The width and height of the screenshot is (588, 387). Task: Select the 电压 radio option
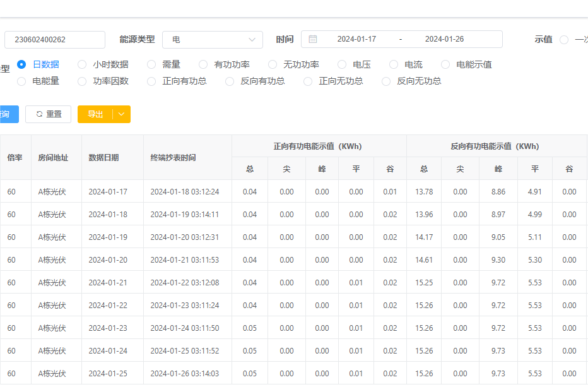pyautogui.click(x=342, y=64)
